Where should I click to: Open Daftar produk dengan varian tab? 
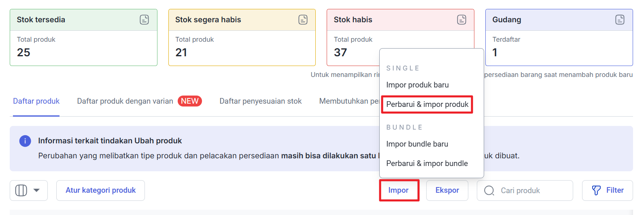(x=125, y=101)
